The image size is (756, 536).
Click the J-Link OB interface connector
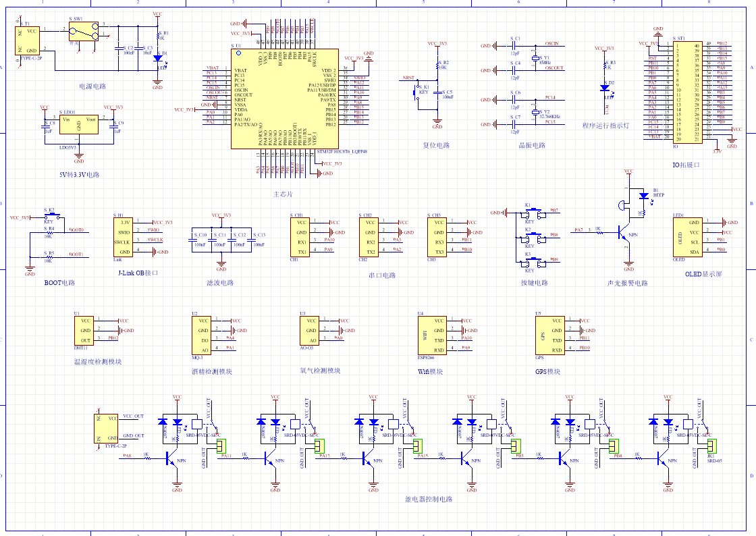pos(124,236)
